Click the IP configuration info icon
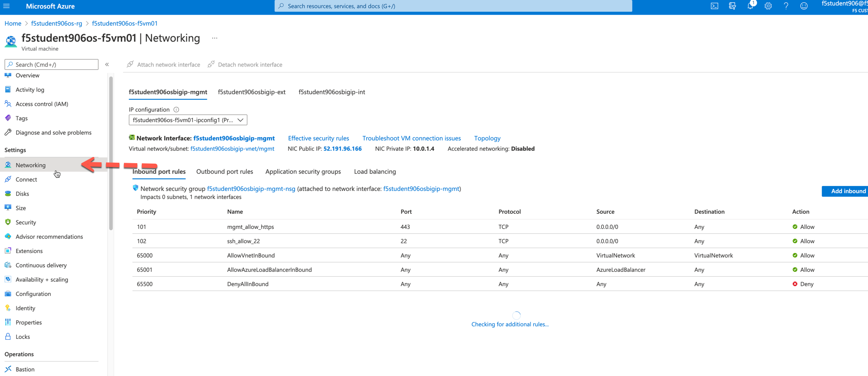Screen dimensions: 868x376 point(176,110)
